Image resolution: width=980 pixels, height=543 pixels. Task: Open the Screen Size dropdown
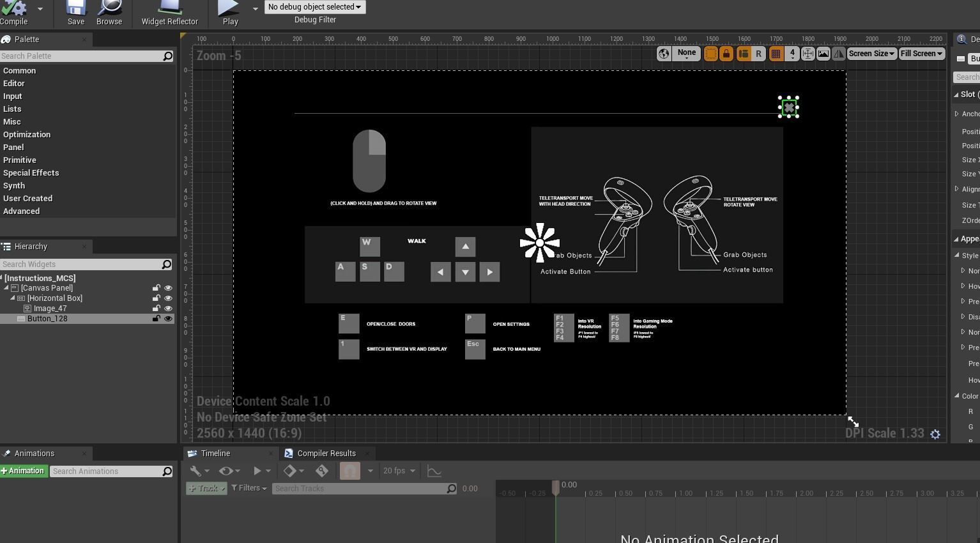[x=871, y=54]
